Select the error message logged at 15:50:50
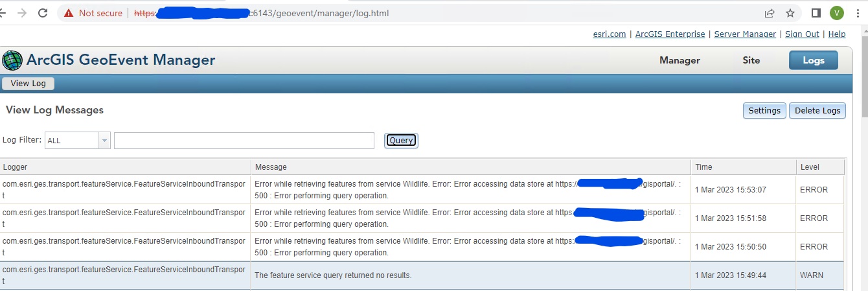868x291 pixels. click(471, 246)
